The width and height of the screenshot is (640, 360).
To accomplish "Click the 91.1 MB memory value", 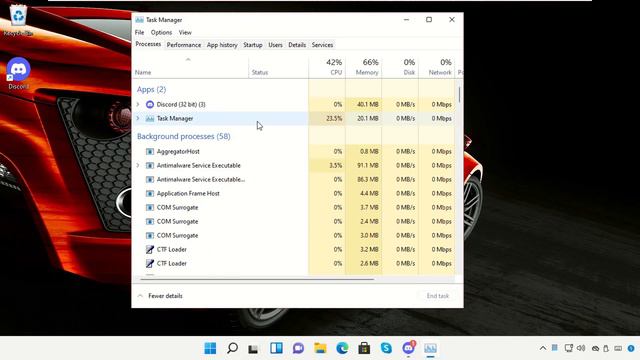I will (x=368, y=165).
